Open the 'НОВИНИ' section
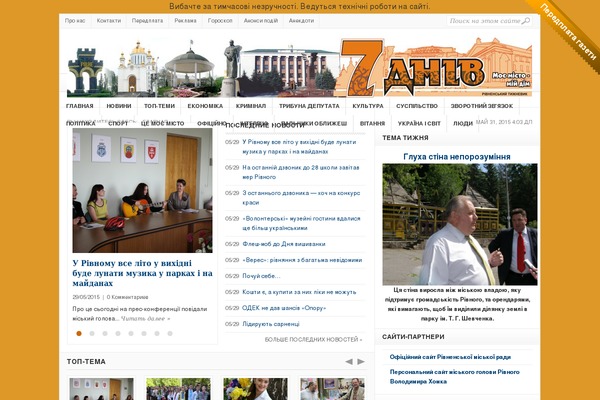Screen dimensions: 600x400 click(119, 106)
